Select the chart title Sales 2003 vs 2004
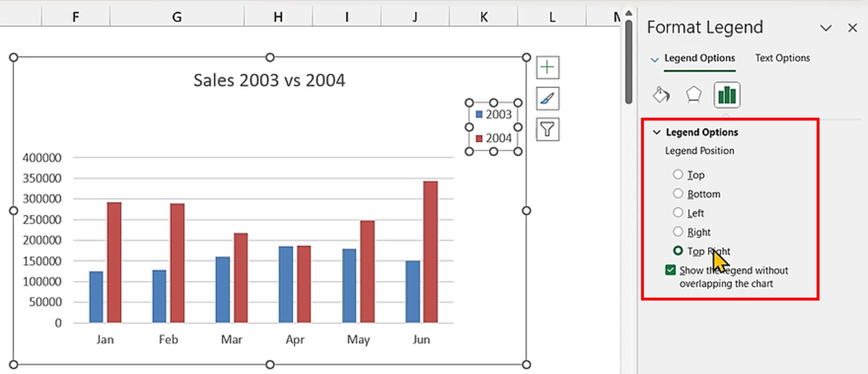This screenshot has width=868, height=374. pyautogui.click(x=269, y=80)
